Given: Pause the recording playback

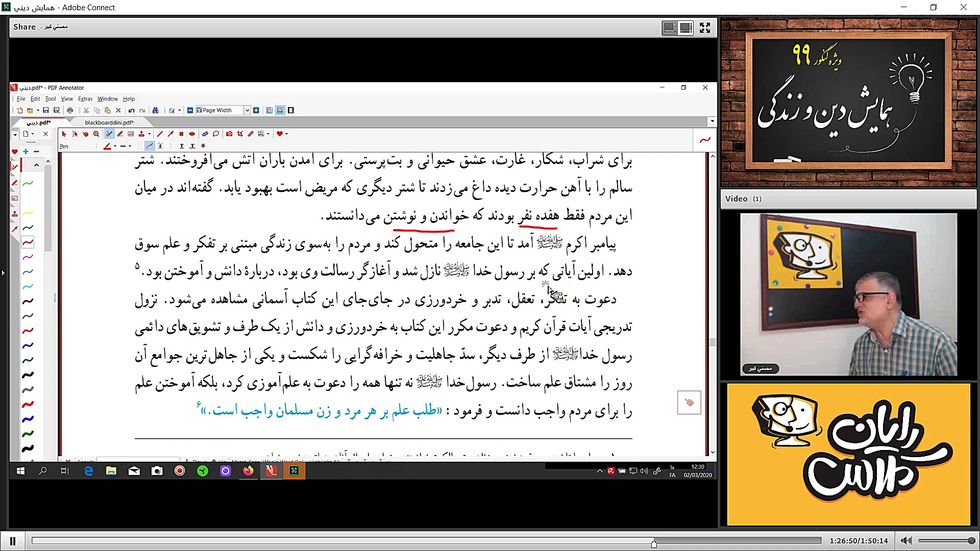Looking at the screenshot, I should click(13, 541).
